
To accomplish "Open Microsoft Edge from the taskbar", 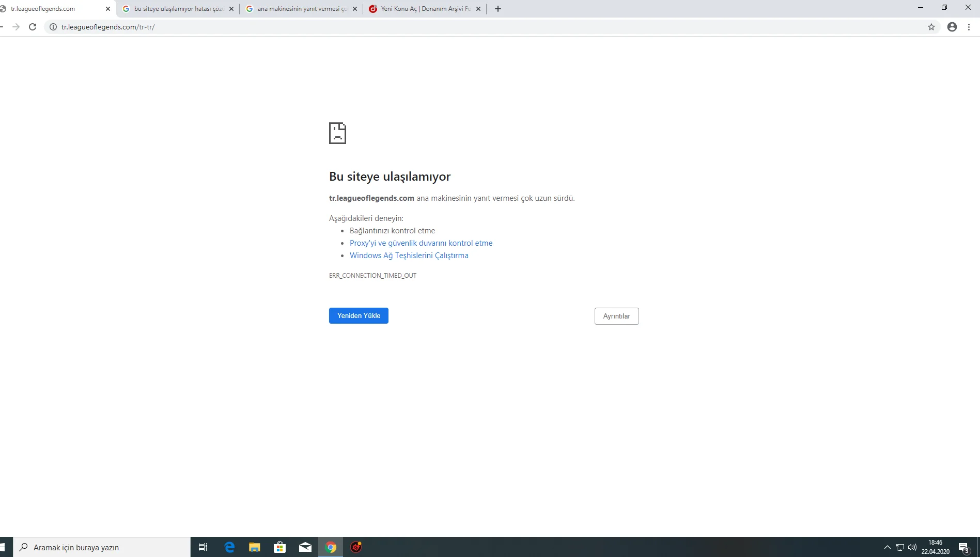I will click(x=229, y=547).
